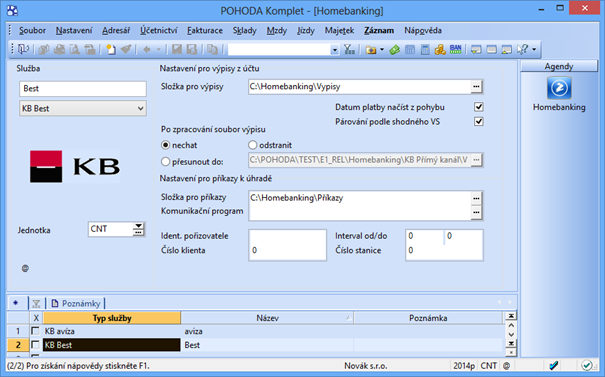Expand the toolbar search combo box arrow

point(335,49)
